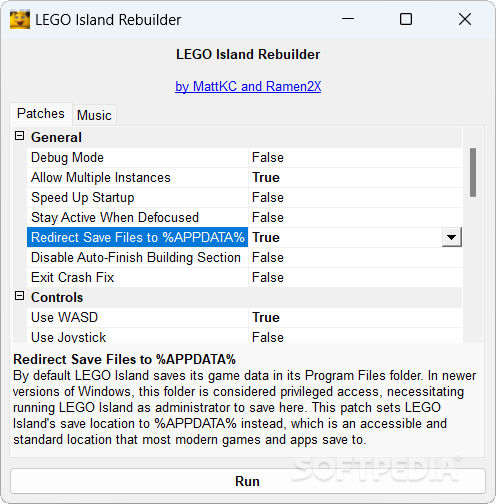Click the General category header

(x=237, y=137)
